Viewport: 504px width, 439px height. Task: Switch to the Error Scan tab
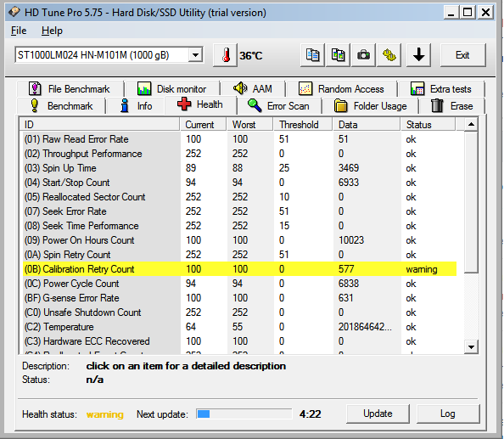[x=279, y=106]
